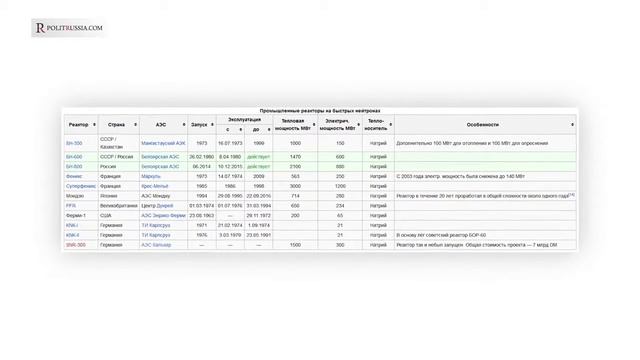Open ТИ Карлсруэ link in KNK-I row
Image resolution: width=640 pixels, height=360 pixels.
click(156, 225)
